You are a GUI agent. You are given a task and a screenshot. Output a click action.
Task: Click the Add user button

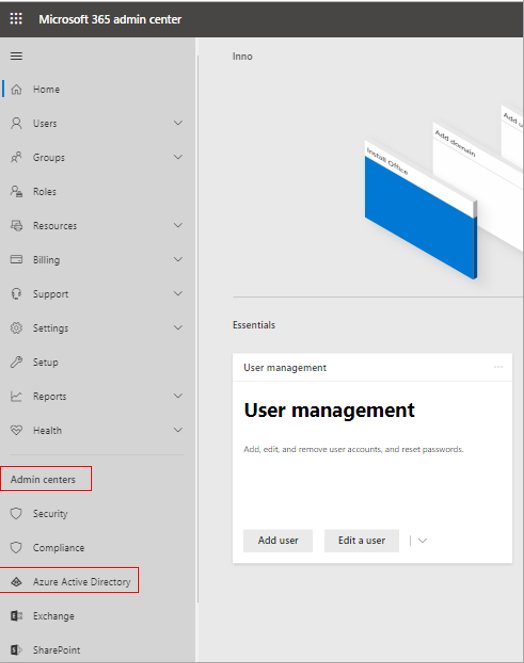pos(278,540)
